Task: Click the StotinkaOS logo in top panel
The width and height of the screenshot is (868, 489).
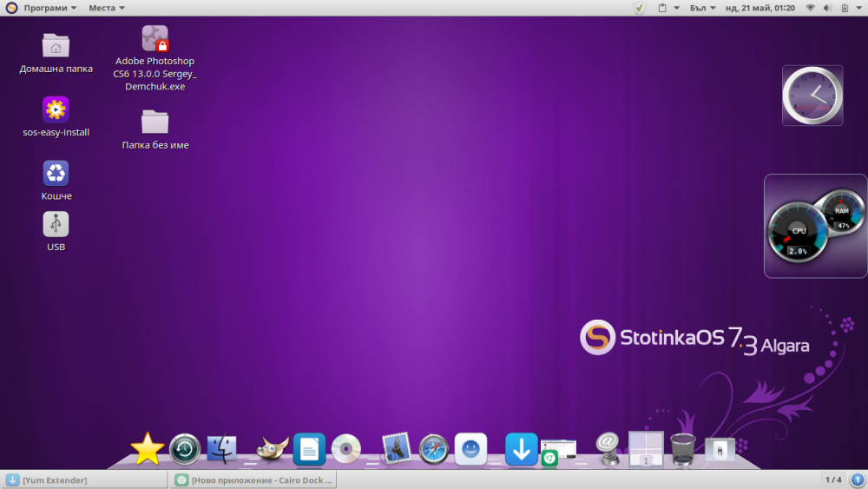Action: tap(11, 8)
